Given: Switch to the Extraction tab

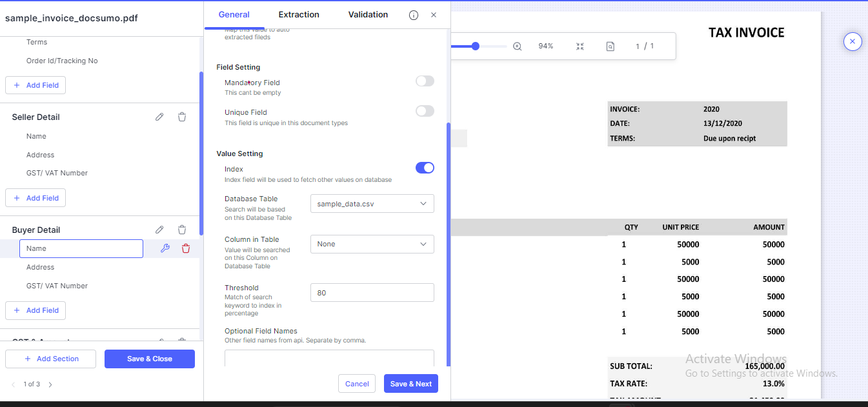Looking at the screenshot, I should point(299,14).
